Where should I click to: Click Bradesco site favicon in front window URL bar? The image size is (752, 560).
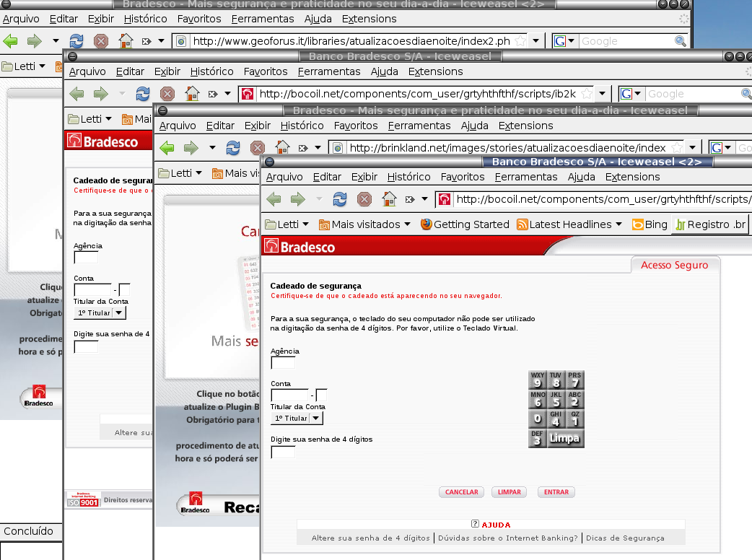[445, 199]
